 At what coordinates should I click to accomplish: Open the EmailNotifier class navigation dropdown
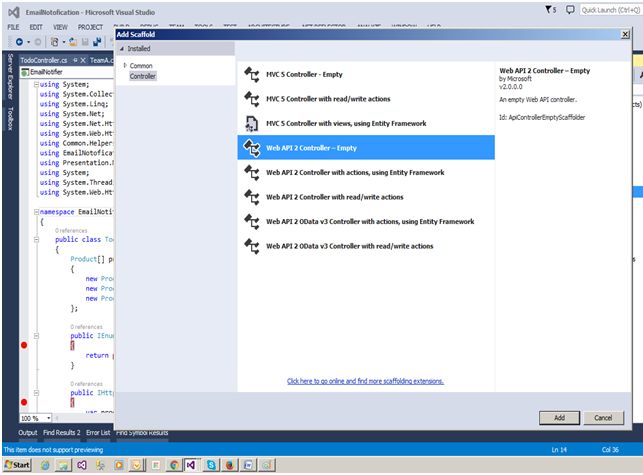[67, 72]
